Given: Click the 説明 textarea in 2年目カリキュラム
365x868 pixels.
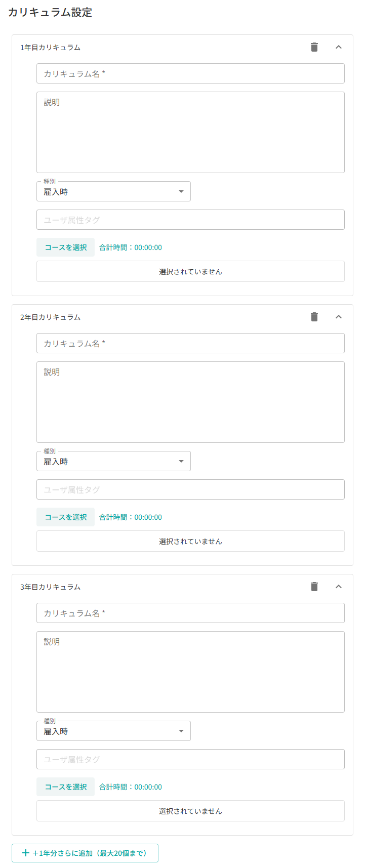Looking at the screenshot, I should [x=190, y=402].
